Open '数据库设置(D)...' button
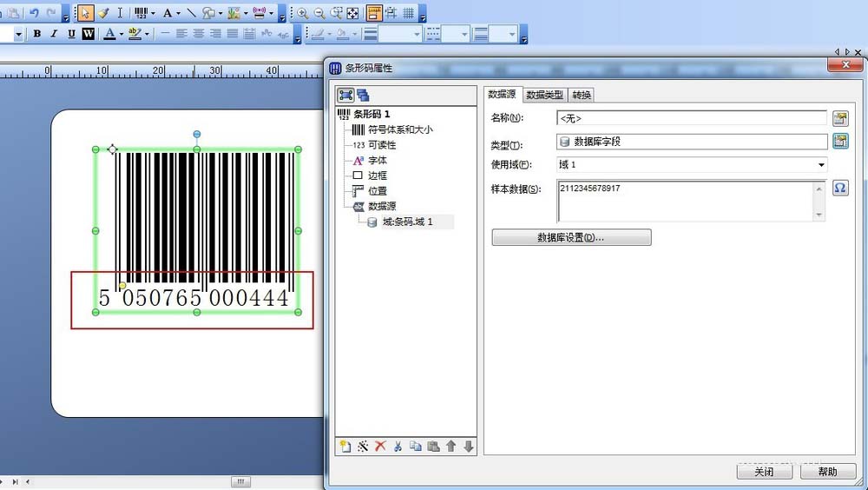868x490 pixels. click(571, 237)
